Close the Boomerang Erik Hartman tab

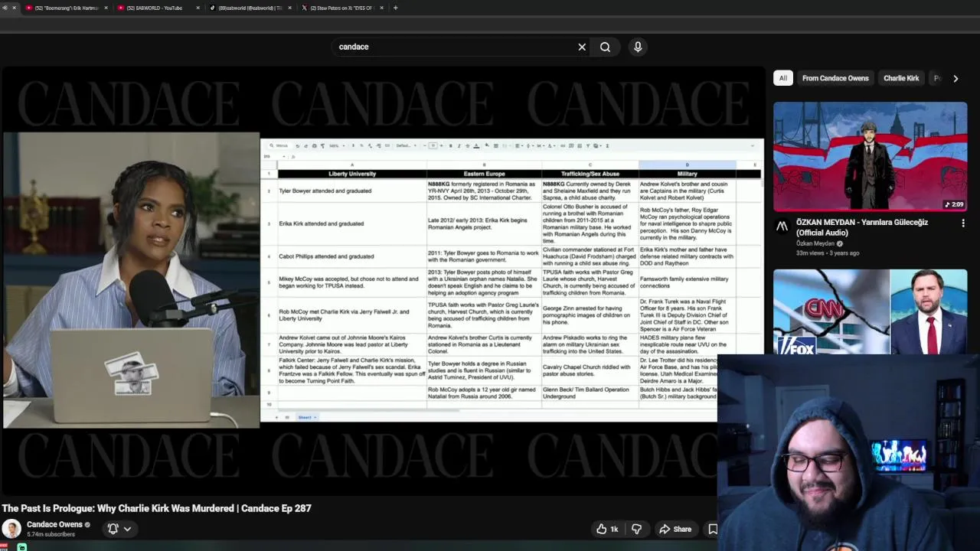point(106,8)
